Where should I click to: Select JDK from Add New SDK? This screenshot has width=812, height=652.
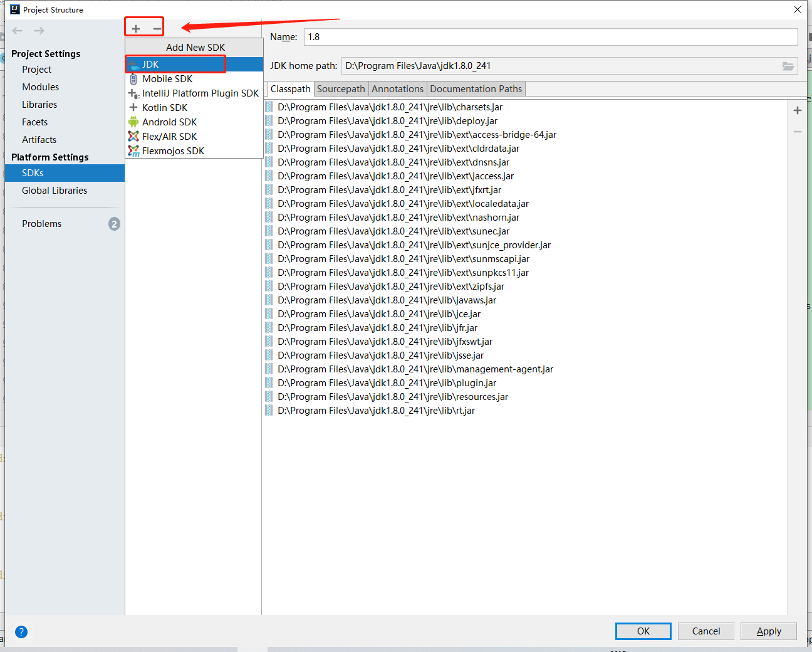click(x=194, y=65)
